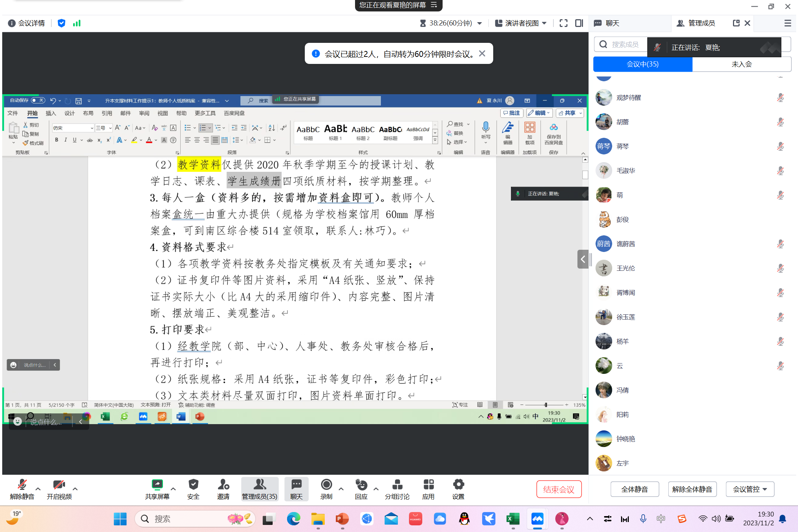Click the Mute All (全体静音) button
The image size is (798, 532).
click(634, 489)
